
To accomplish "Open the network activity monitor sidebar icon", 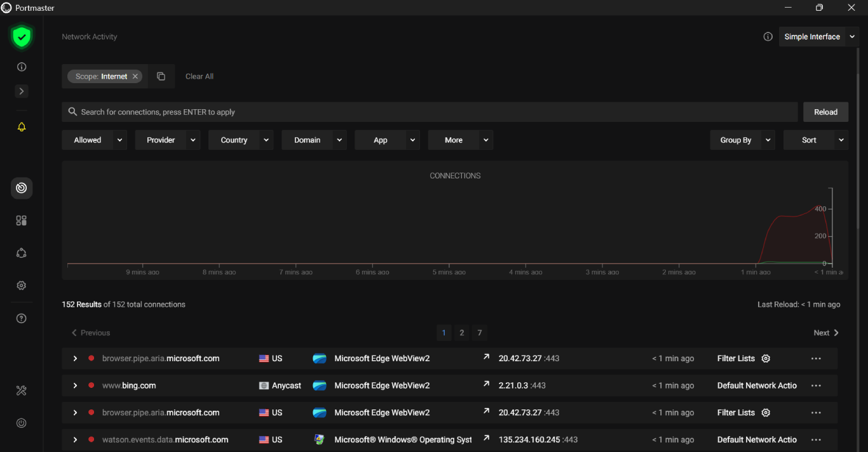I will click(22, 188).
